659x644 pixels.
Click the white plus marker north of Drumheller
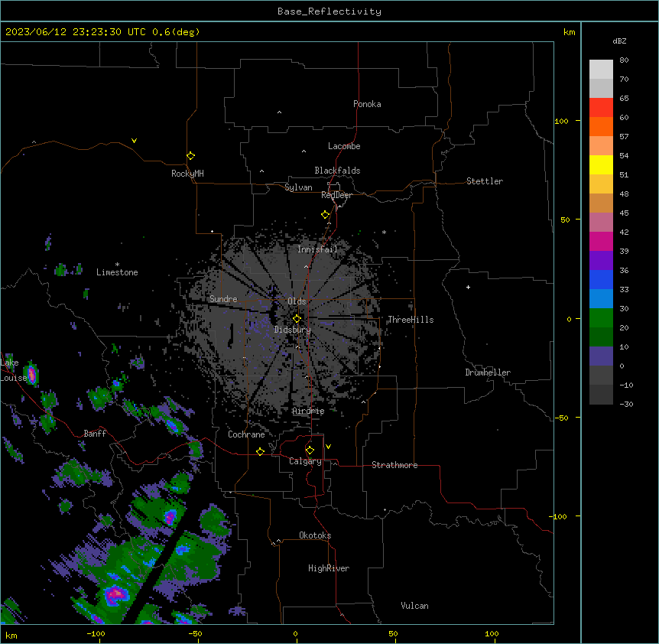[x=468, y=287]
